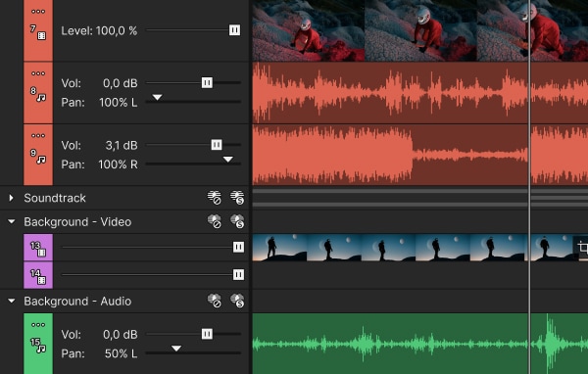Image resolution: width=588 pixels, height=374 pixels.
Task: Click track 13 video track icon
Action: [x=41, y=253]
